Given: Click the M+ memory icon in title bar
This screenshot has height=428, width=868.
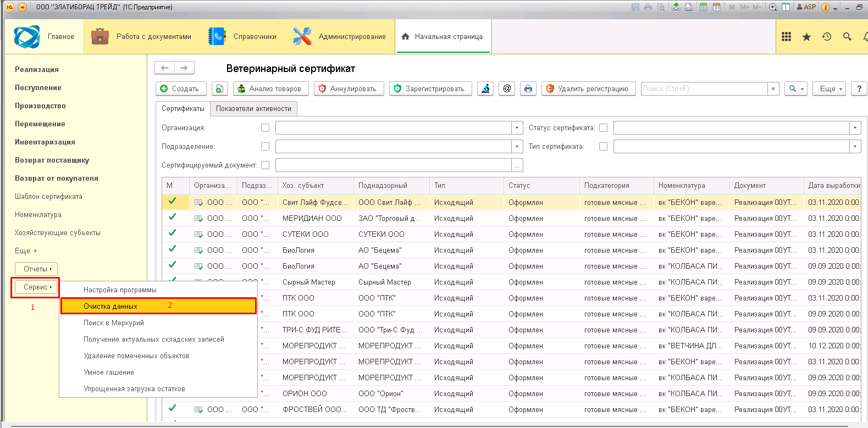Looking at the screenshot, I should pos(745,7).
